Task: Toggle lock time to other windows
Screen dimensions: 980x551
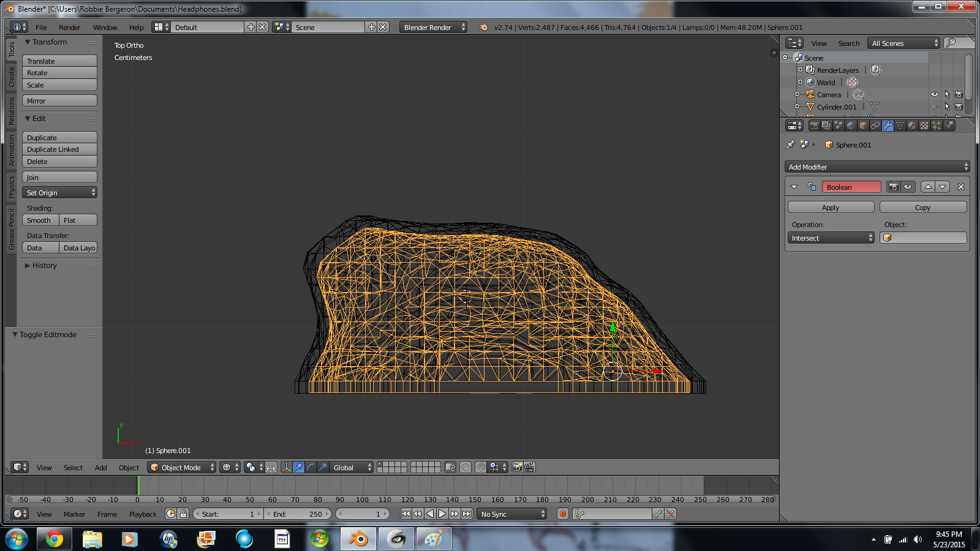Action: [183, 514]
